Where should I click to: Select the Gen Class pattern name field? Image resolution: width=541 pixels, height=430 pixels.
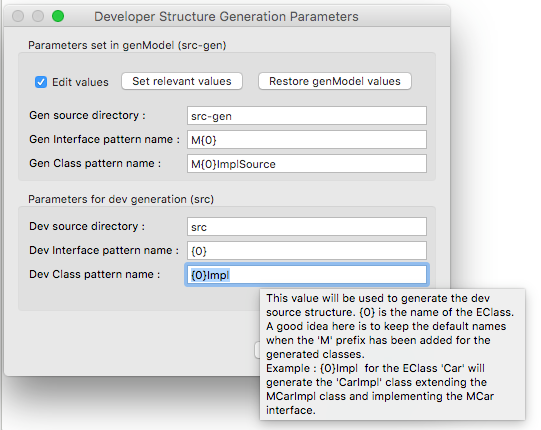tap(307, 164)
